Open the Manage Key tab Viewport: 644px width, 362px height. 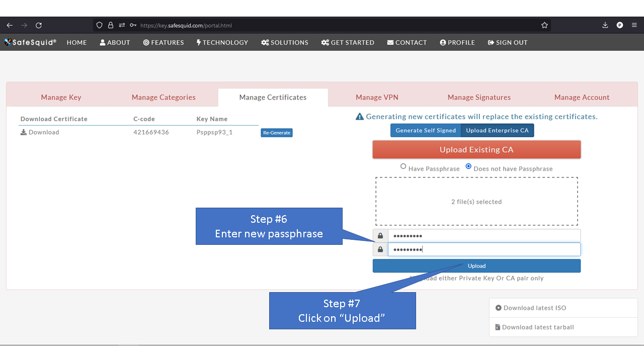click(x=61, y=97)
